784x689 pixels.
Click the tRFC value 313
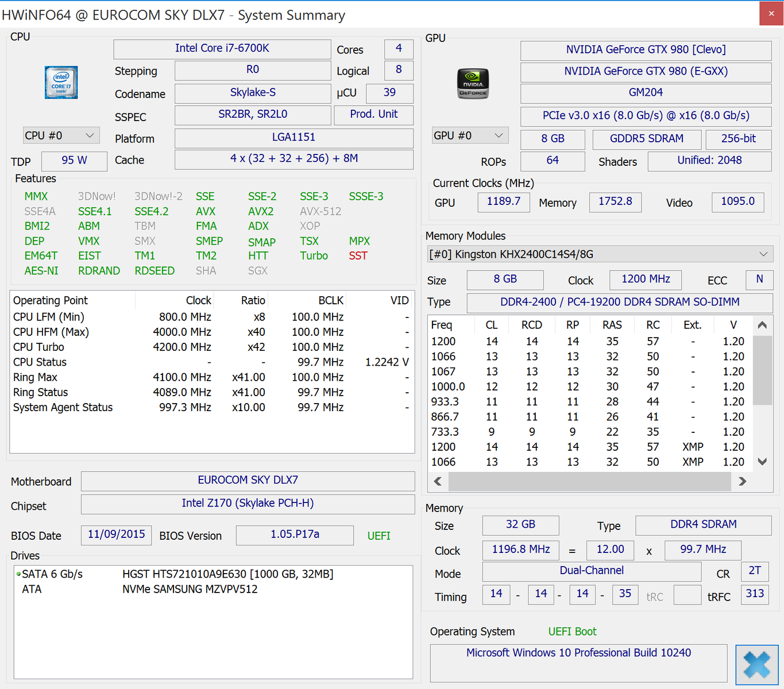click(x=755, y=594)
